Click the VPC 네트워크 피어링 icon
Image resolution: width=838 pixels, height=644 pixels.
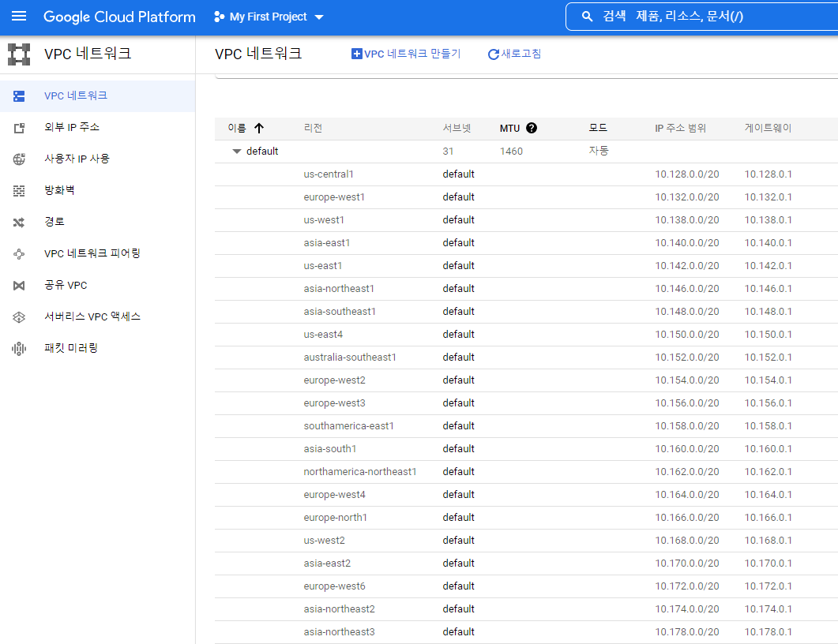[19, 253]
